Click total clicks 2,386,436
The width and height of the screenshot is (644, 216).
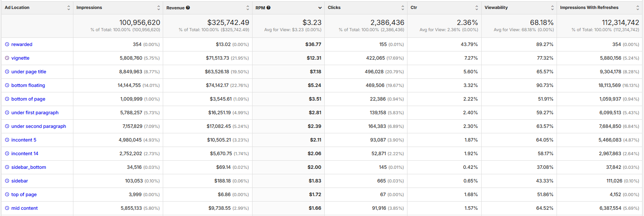[x=387, y=23]
